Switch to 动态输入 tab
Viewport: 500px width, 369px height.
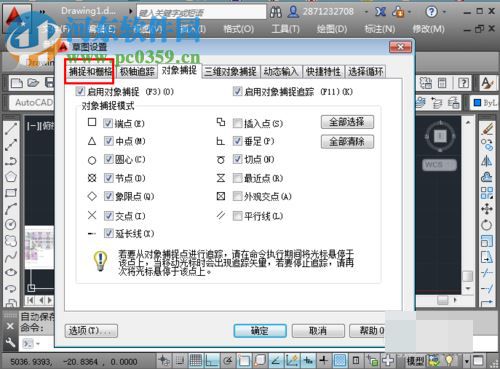click(x=281, y=71)
